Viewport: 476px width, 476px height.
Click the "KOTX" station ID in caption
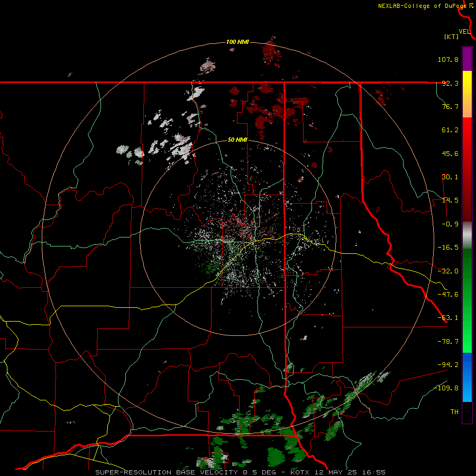click(300, 472)
